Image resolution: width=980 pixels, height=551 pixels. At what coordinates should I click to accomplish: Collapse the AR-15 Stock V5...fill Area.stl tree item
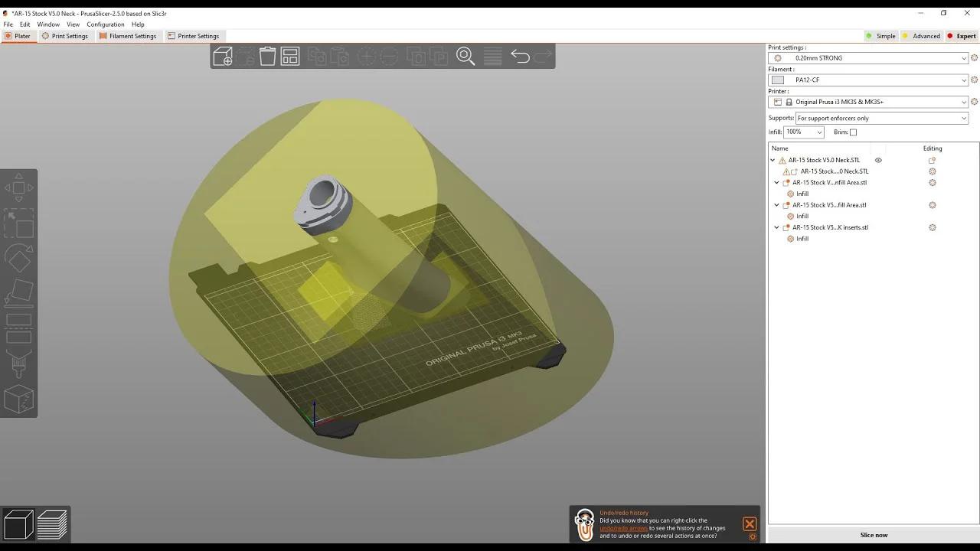pos(776,204)
